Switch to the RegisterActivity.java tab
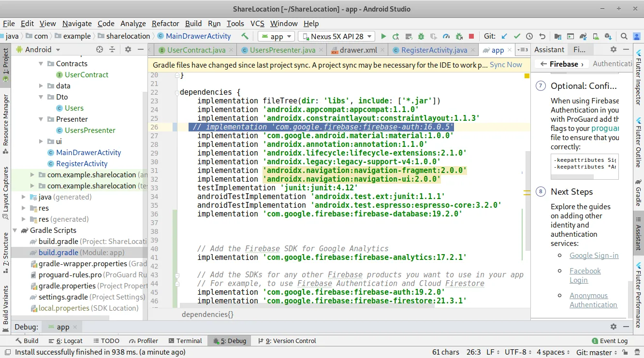 (434, 50)
